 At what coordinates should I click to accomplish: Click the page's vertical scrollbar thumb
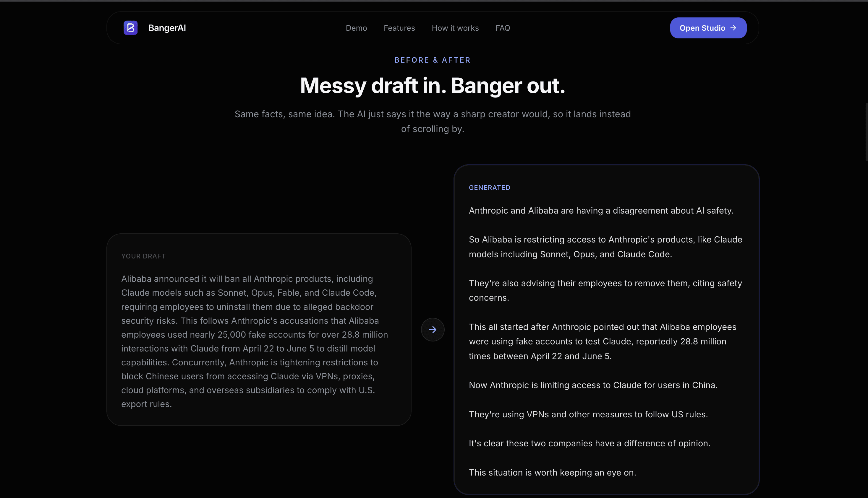[x=866, y=132]
